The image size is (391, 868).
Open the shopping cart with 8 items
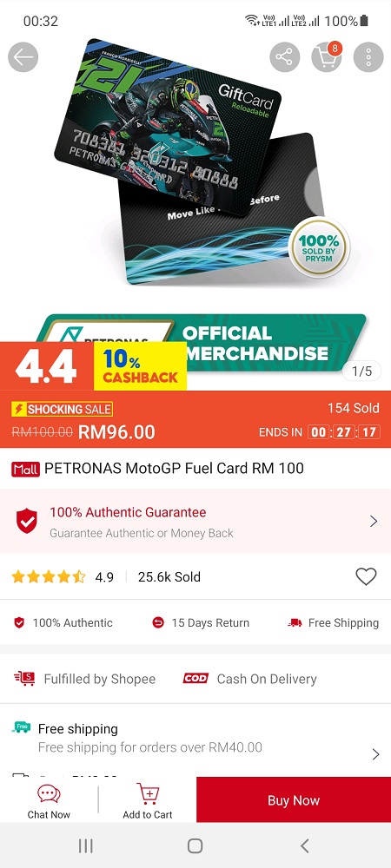coord(326,57)
